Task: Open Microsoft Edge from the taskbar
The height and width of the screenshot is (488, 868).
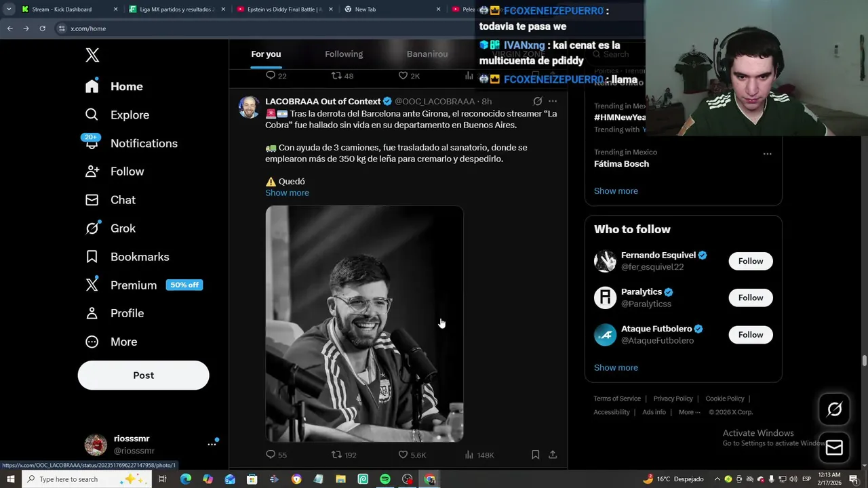Action: click(x=186, y=479)
